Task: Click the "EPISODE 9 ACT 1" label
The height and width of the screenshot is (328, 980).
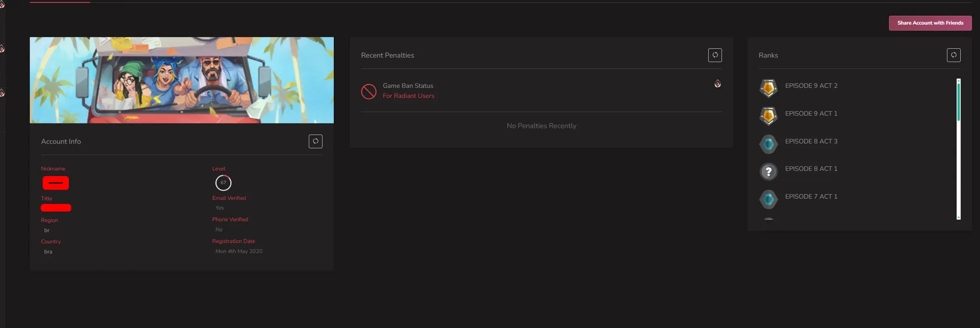Action: (x=811, y=114)
